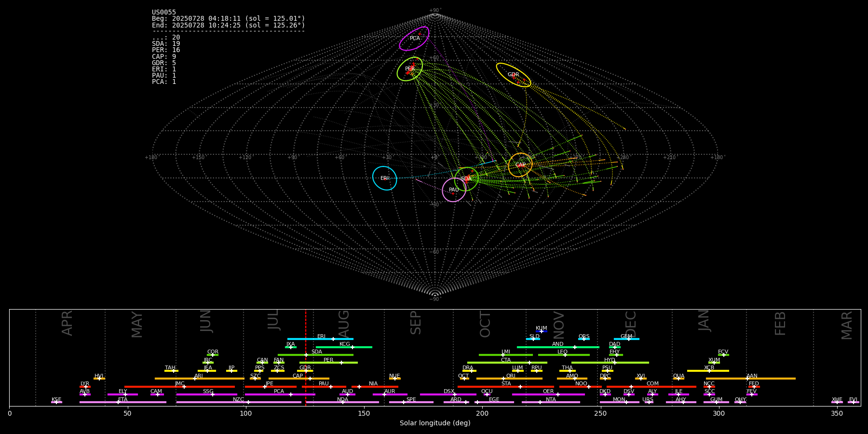Screen dimensions: 868x434
Task: Click the red dashed current solar longitude line
Action: point(305,357)
